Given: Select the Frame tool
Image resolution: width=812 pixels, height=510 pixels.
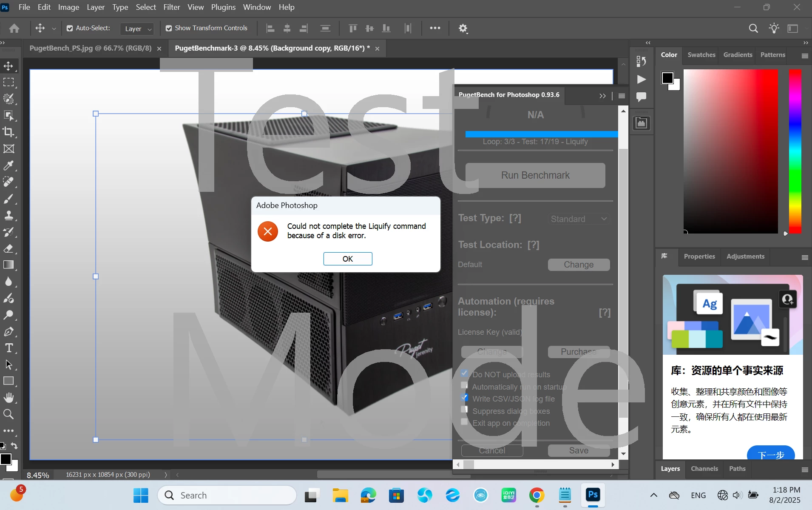Looking at the screenshot, I should tap(9, 149).
